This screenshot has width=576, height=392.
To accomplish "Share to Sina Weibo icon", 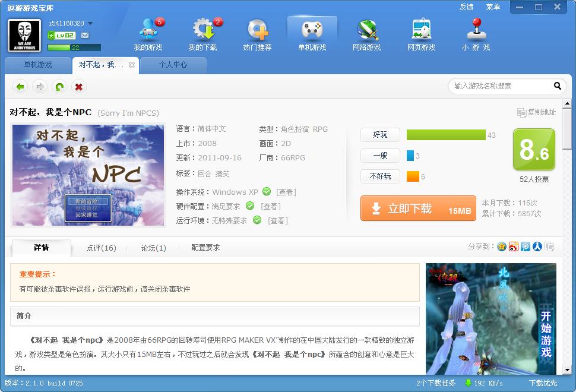I will [x=514, y=246].
